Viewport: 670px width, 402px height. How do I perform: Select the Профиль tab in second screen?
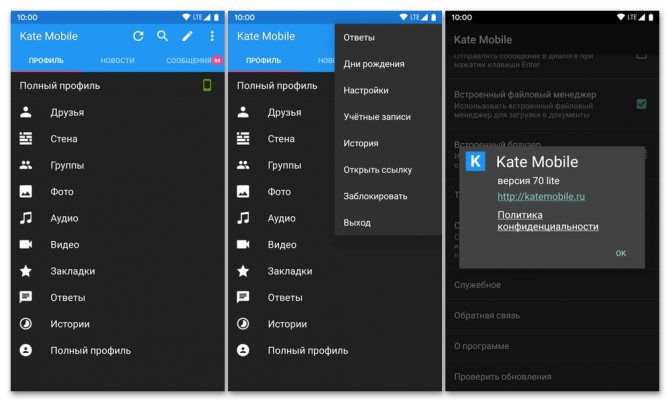(264, 61)
